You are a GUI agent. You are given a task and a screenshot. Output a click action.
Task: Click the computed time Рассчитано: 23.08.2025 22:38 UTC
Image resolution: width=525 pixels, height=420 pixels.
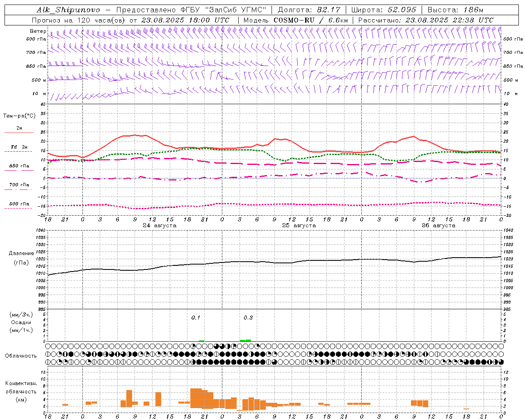click(x=426, y=20)
